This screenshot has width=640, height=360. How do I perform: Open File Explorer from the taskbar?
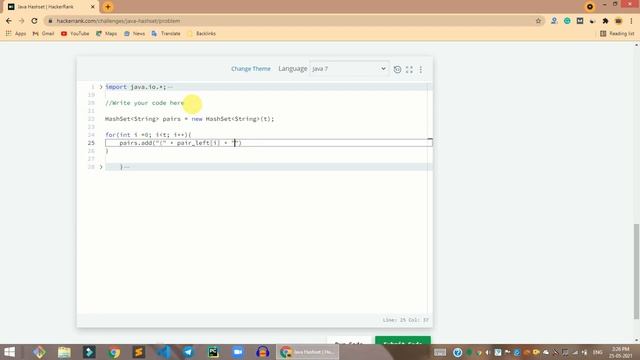click(64, 352)
